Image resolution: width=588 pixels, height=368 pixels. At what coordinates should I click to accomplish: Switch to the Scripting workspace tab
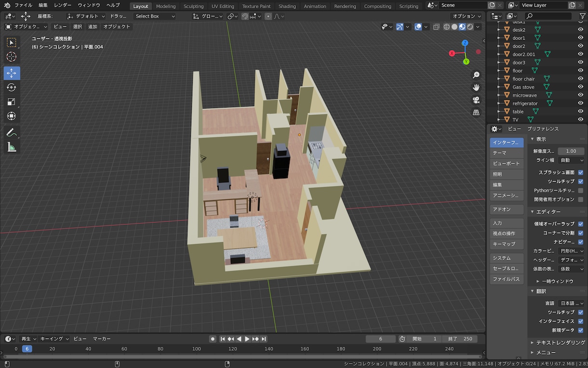[409, 6]
